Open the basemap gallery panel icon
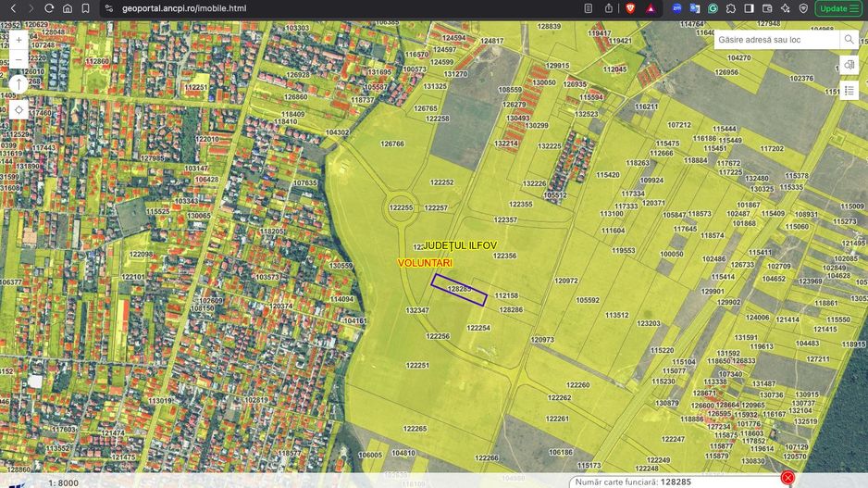Screen dimensions: 868x488 (849, 65)
